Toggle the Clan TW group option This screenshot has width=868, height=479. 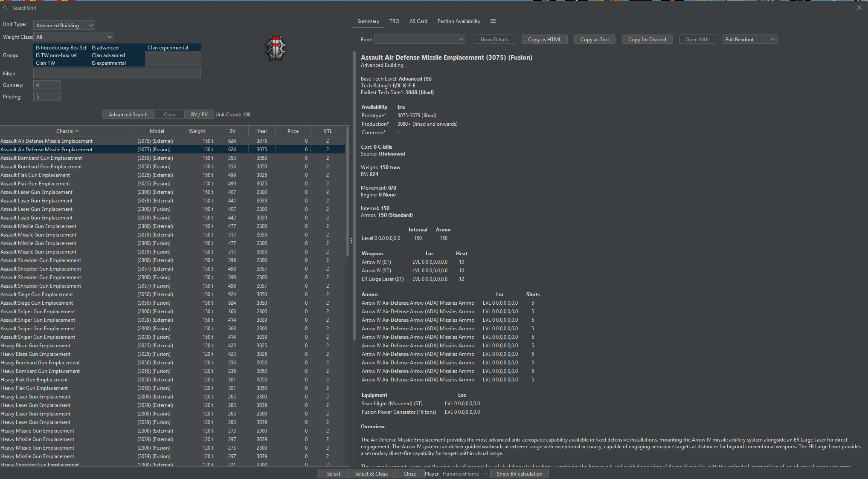click(46, 63)
